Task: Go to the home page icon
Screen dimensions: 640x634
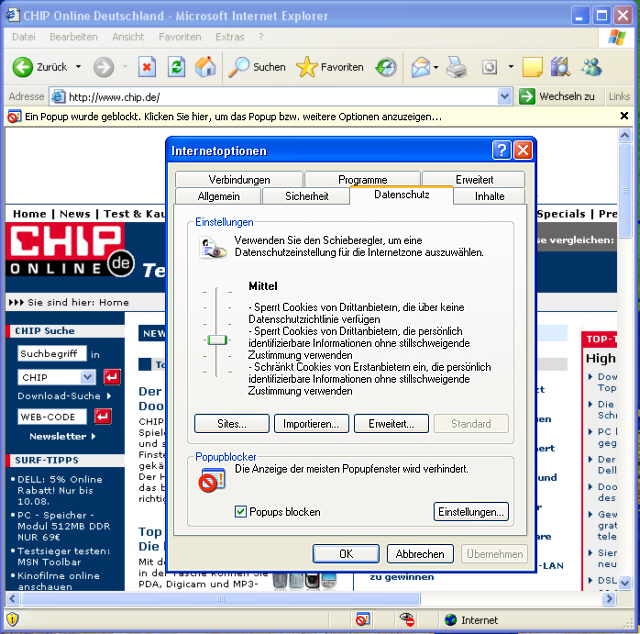Action: [205, 67]
